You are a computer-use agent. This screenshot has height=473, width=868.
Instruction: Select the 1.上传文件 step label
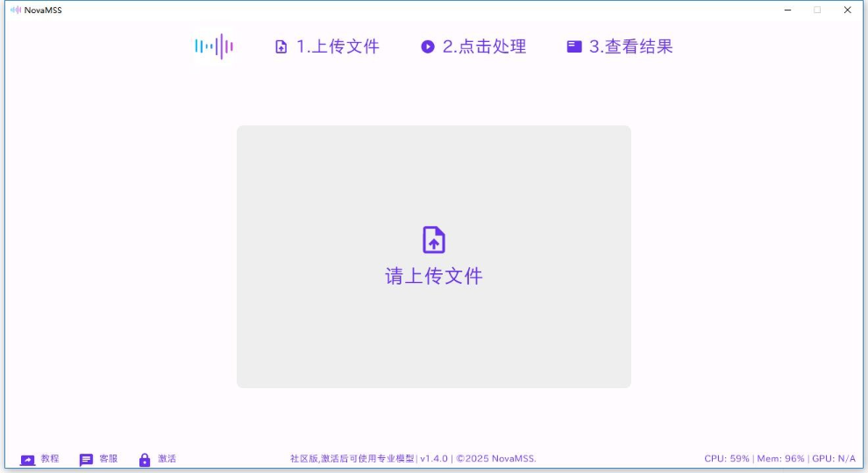point(338,47)
